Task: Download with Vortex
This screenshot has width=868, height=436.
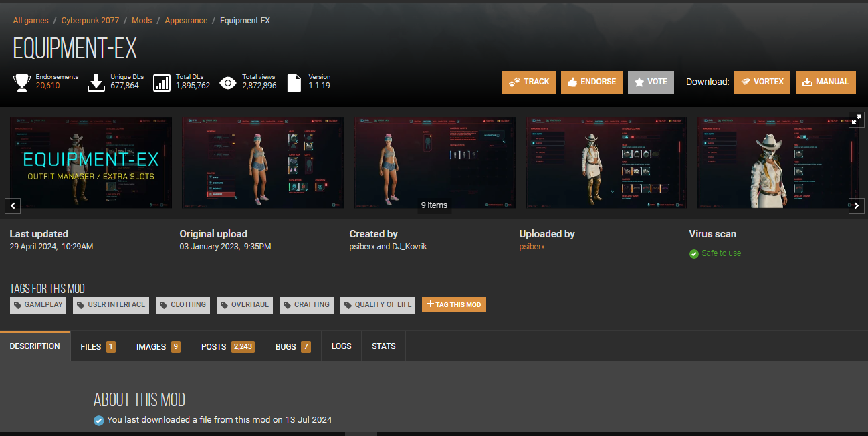Action: click(762, 82)
